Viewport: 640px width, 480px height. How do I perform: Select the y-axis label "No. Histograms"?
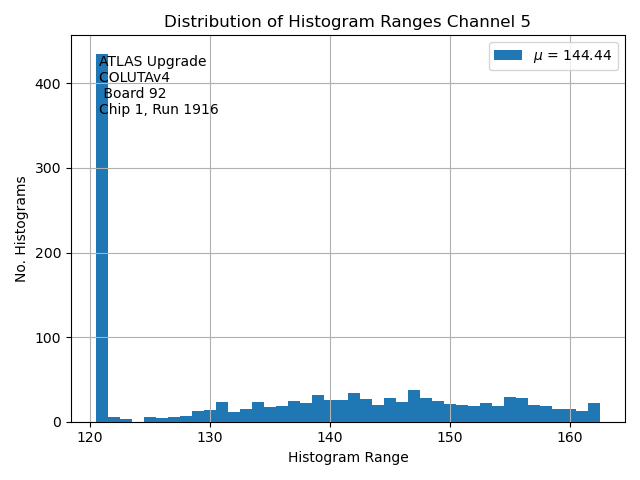[x=22, y=229]
